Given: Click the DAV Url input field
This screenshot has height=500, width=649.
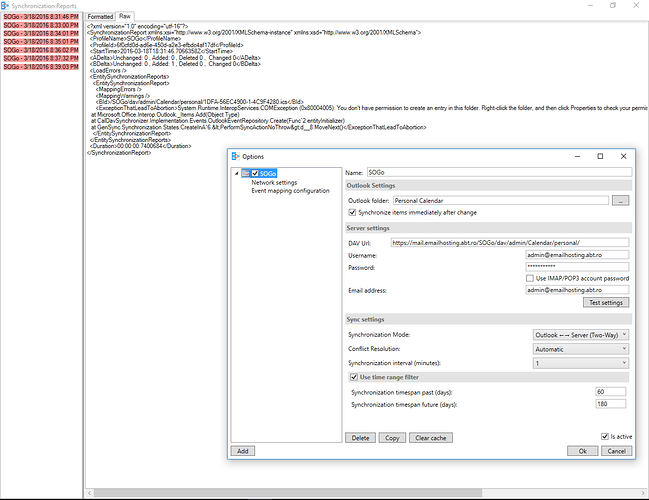Looking at the screenshot, I should tap(510, 243).
